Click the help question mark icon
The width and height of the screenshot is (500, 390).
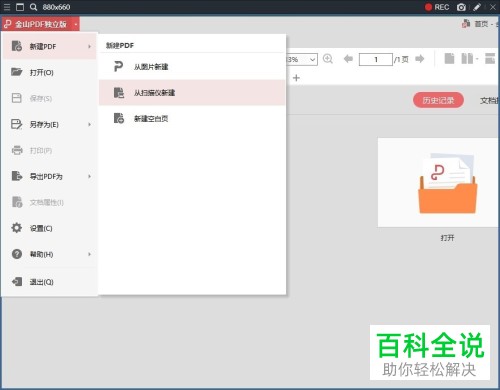(x=17, y=254)
